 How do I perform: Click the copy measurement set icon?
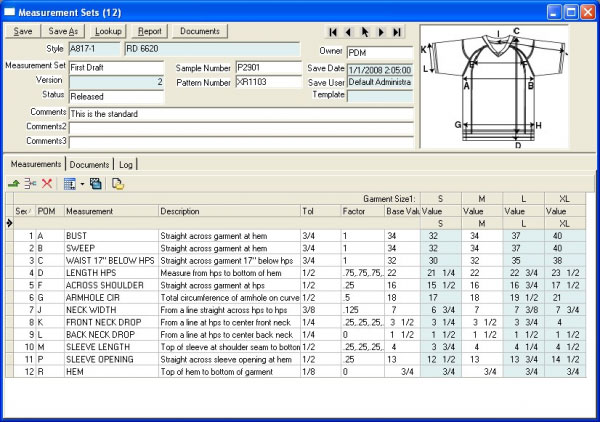tap(95, 184)
